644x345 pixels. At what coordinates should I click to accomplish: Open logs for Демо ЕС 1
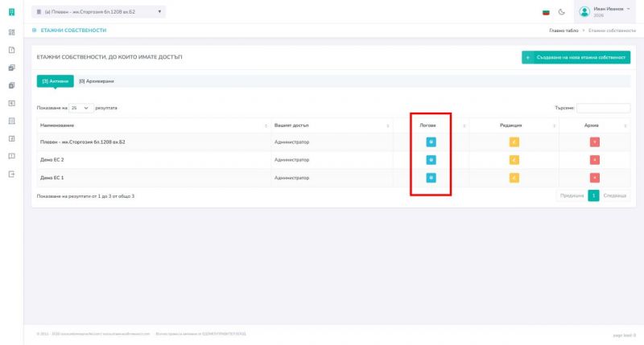pos(431,178)
